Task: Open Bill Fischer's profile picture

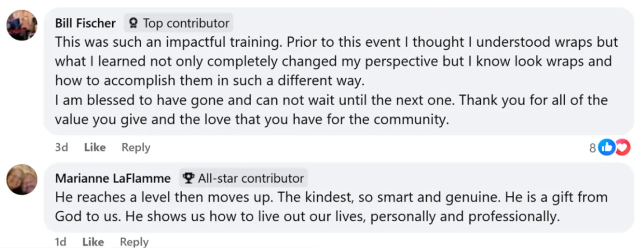Action: point(22,25)
